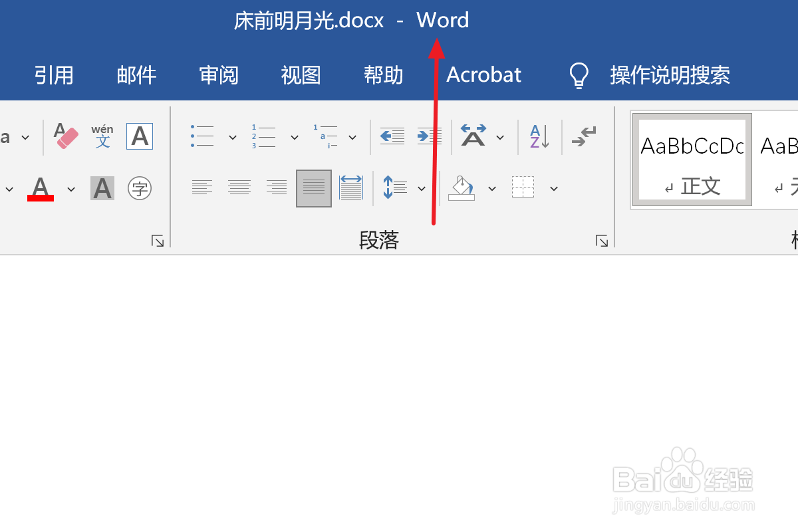Screen dimensions: 798x532
Task: Click the Sort A-Z icon
Action: coord(539,136)
